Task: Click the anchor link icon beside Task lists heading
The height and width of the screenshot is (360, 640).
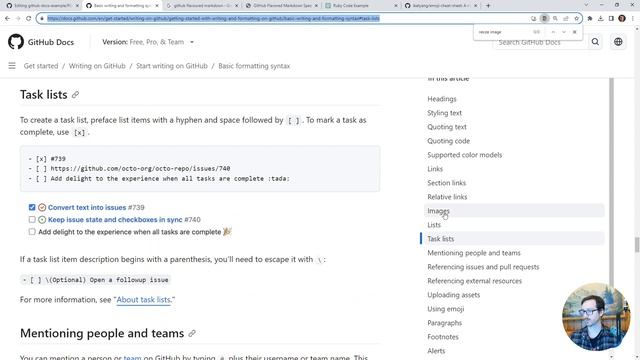Action: pos(75,95)
